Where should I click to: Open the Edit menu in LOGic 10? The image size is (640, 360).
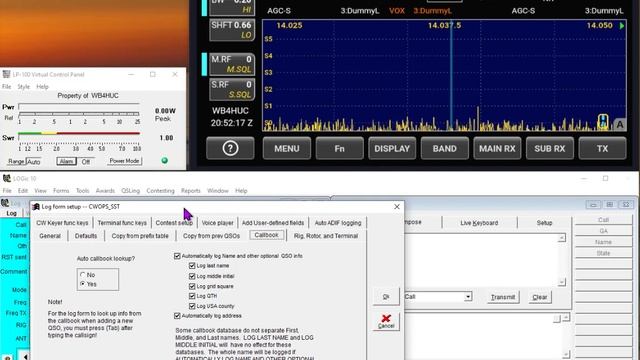coord(23,191)
